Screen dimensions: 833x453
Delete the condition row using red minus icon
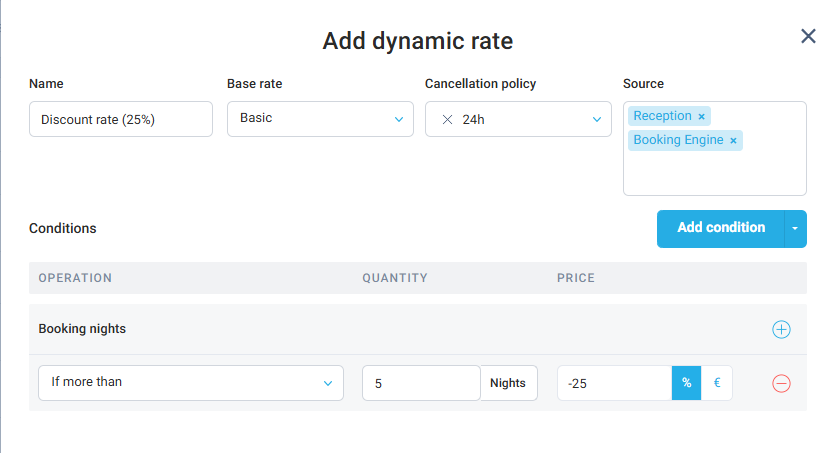pyautogui.click(x=781, y=383)
